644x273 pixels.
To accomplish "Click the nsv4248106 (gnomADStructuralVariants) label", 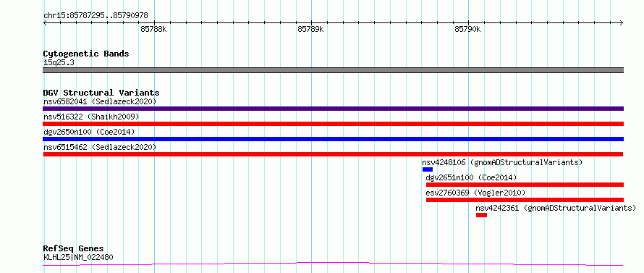I will 502,162.
